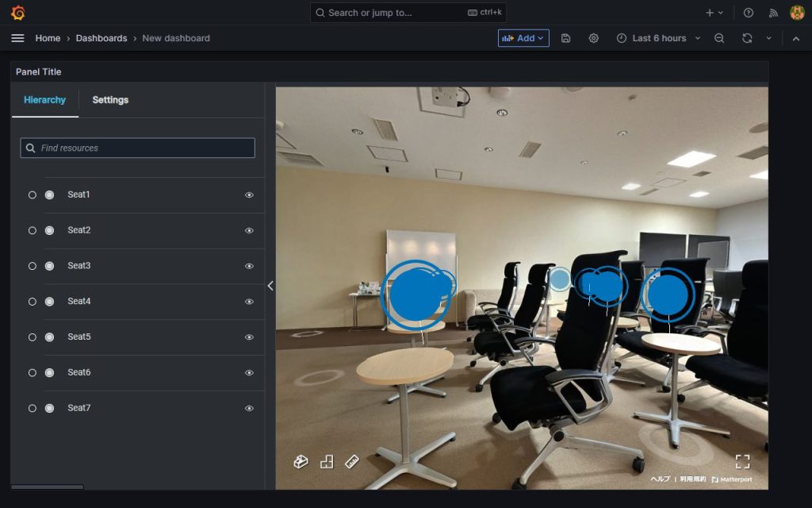Click the eye icon for Seat6
Screen dimensions: 812x508
click(x=249, y=373)
